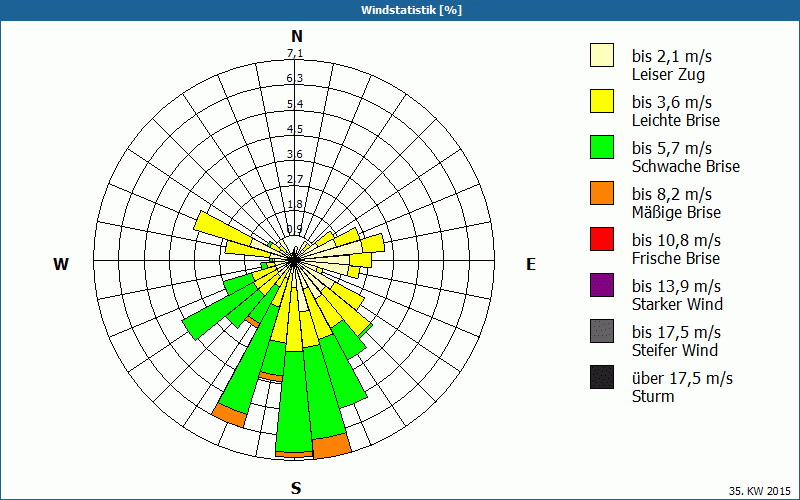
Task: Click the 'Starker Wind' legend label
Action: pos(677,304)
